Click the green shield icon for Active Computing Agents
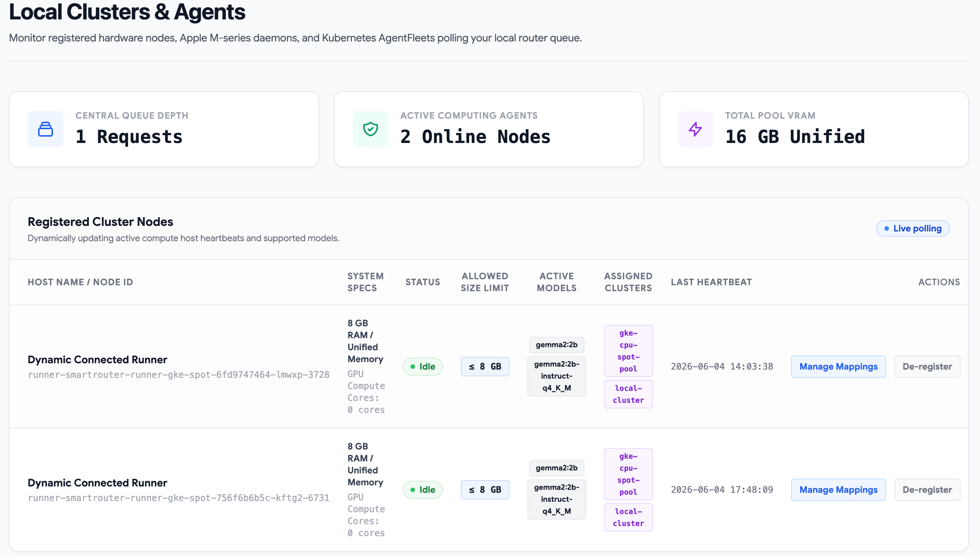980x557 pixels. [x=370, y=129]
